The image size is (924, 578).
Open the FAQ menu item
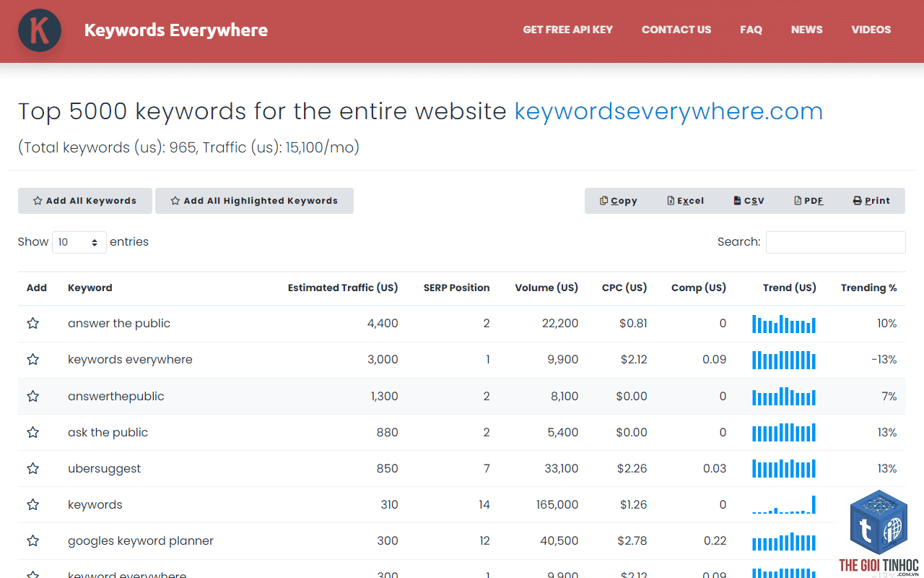pyautogui.click(x=751, y=30)
